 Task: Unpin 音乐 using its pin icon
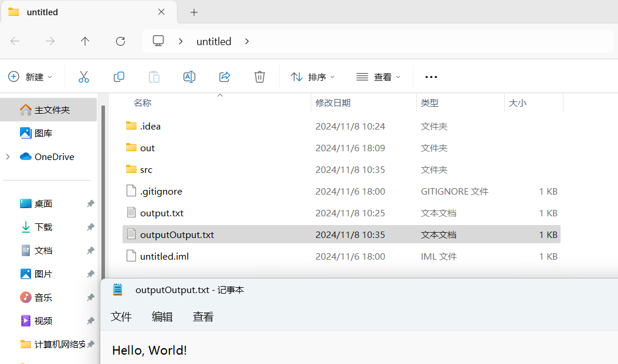tap(91, 297)
